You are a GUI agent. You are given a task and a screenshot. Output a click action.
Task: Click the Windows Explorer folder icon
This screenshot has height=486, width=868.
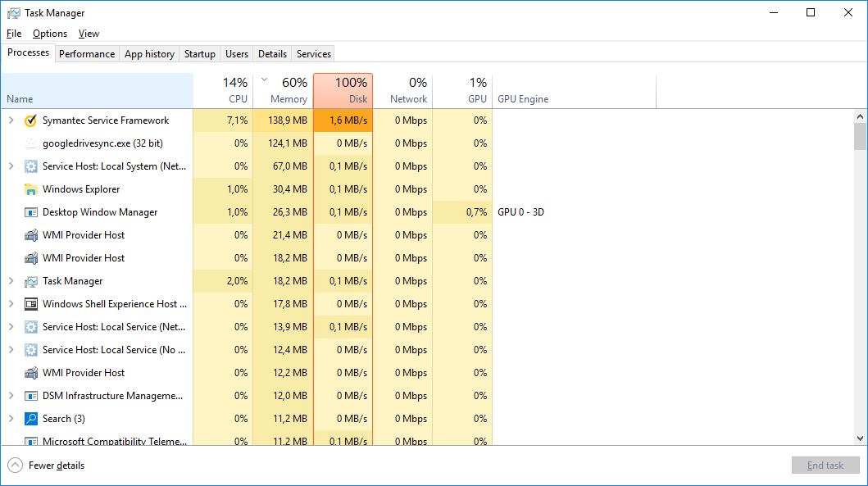coord(31,189)
